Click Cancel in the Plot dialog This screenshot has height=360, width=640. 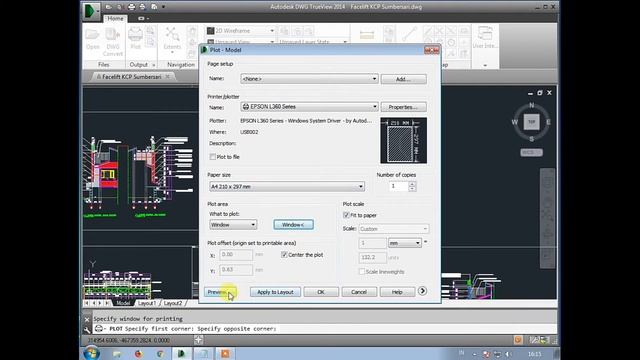(359, 292)
